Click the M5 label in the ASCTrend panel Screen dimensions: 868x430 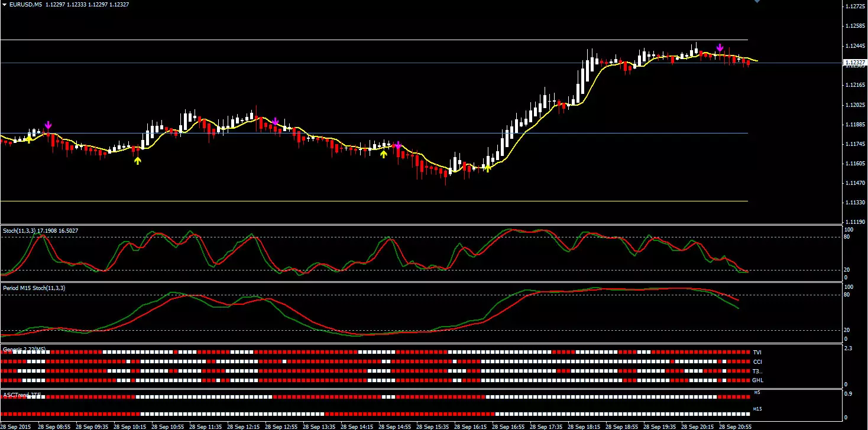pyautogui.click(x=757, y=393)
